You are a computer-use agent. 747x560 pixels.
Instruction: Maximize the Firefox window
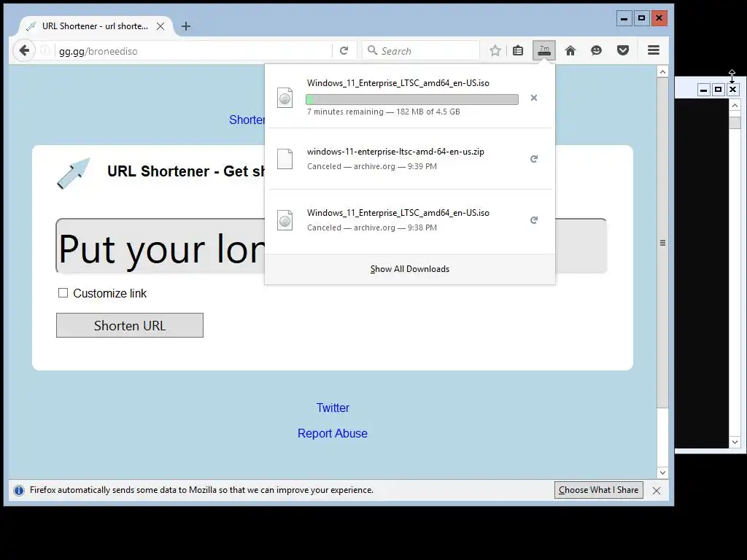coord(642,18)
